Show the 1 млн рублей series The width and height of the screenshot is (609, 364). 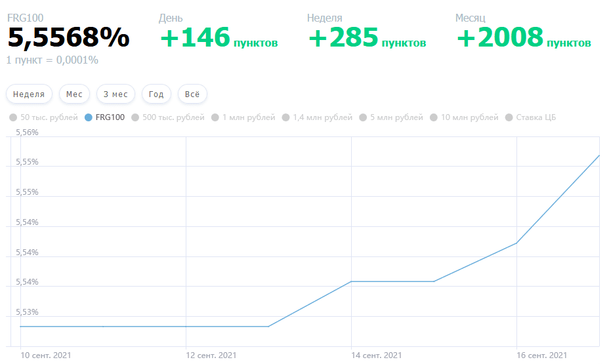click(x=243, y=117)
